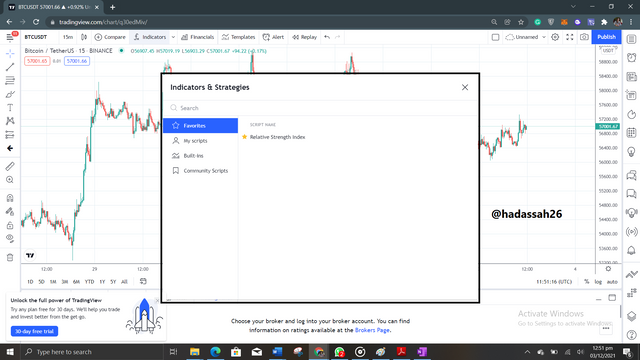Image resolution: width=640 pixels, height=360 pixels.
Task: Take a chart snapshot with camera
Action: (584, 37)
